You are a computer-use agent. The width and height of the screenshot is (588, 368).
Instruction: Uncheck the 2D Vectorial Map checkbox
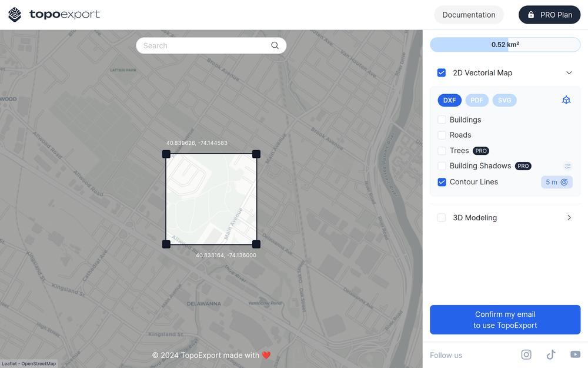[x=442, y=72]
